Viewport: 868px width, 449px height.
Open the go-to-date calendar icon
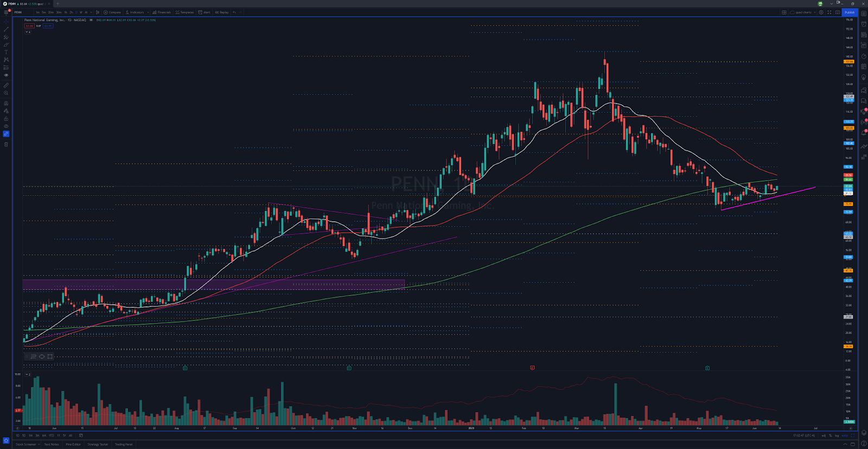point(81,435)
